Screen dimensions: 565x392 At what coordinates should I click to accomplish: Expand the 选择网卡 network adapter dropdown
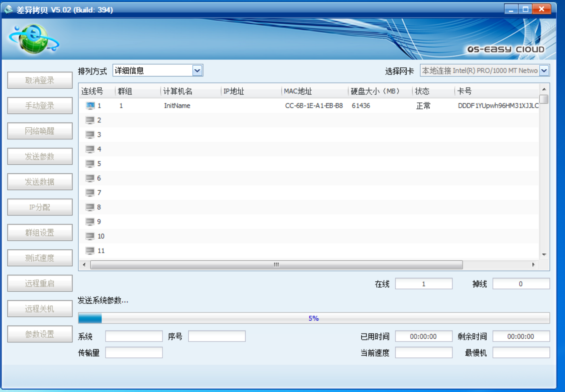[544, 71]
